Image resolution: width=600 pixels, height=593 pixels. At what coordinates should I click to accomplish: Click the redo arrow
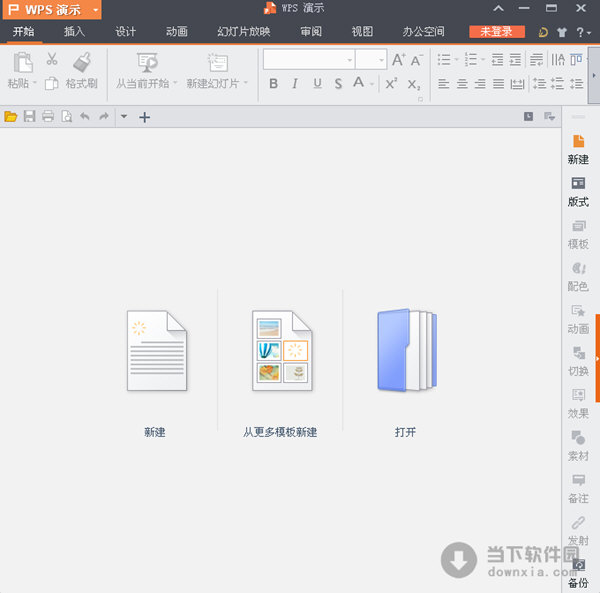pyautogui.click(x=104, y=116)
